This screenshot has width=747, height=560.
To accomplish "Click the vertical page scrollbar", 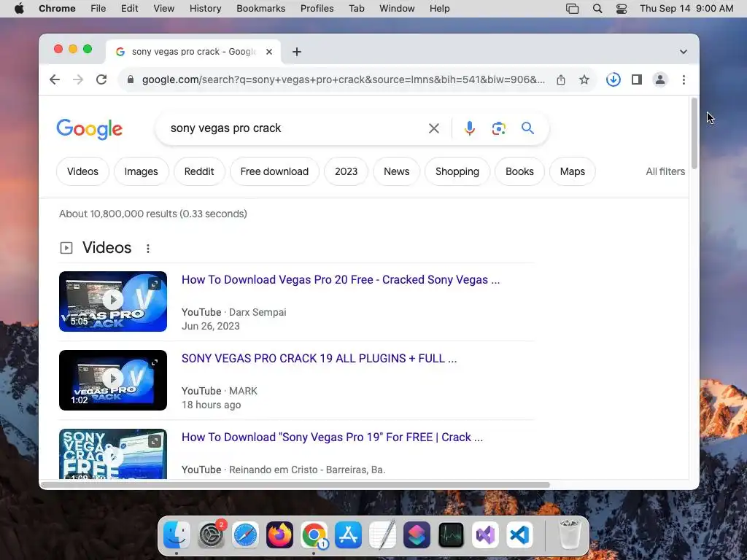I will [694, 133].
